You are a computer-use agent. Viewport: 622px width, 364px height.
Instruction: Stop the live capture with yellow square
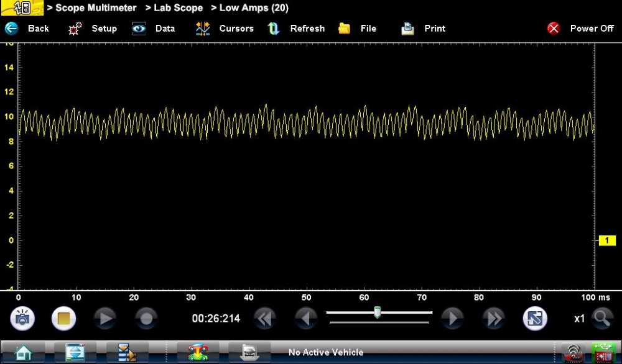coord(63,318)
